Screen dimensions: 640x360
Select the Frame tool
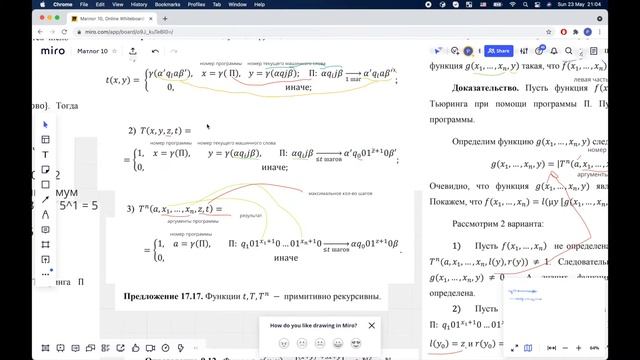45,244
